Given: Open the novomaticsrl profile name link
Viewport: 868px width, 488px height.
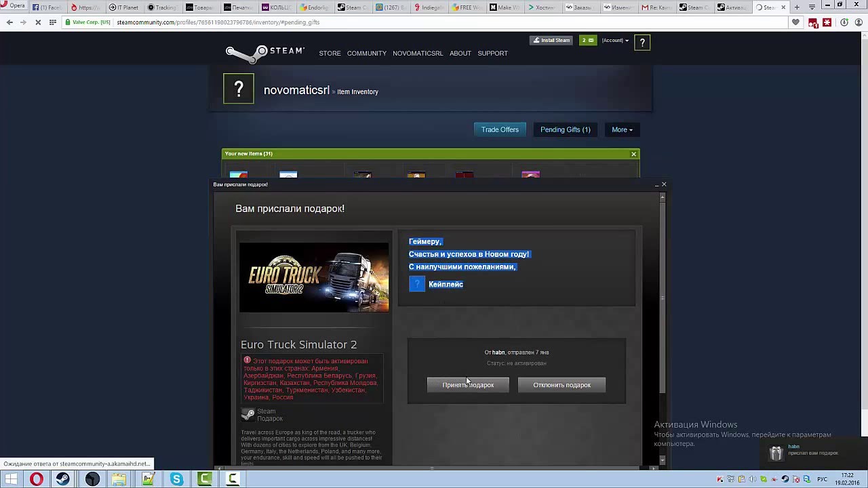Looking at the screenshot, I should click(x=296, y=90).
